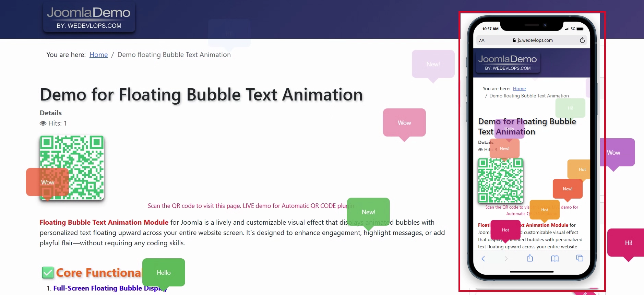Tap the forward arrow in phone Safari toolbar
Screen dimensions: 644x295
tap(506, 259)
